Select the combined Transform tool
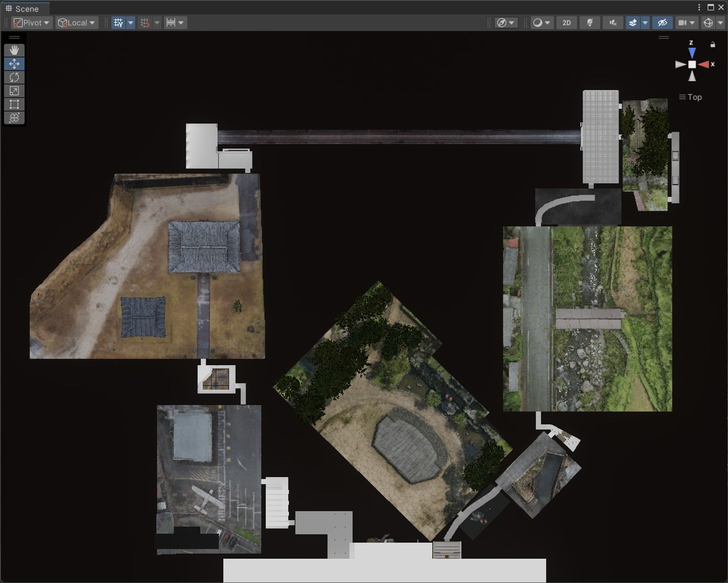The height and width of the screenshot is (583, 728). [x=14, y=118]
